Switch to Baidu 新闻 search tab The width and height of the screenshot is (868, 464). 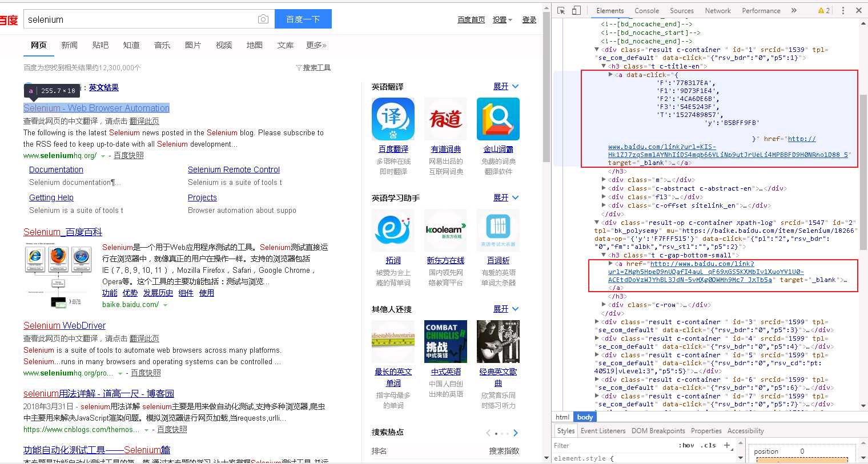click(x=69, y=45)
